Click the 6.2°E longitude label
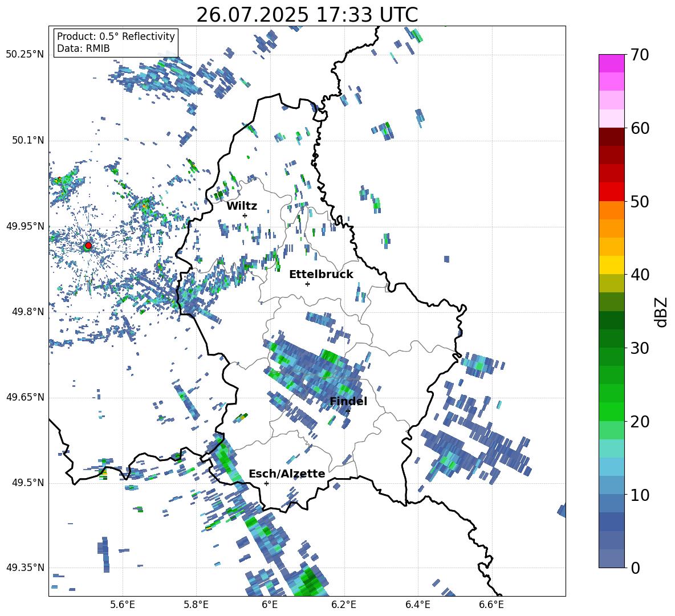The image size is (675, 616). (344, 605)
